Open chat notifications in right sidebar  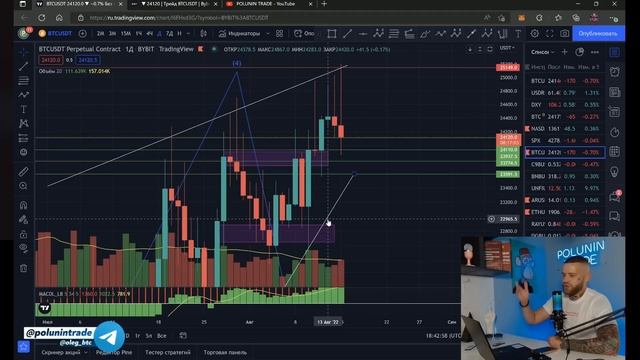tap(615, 196)
